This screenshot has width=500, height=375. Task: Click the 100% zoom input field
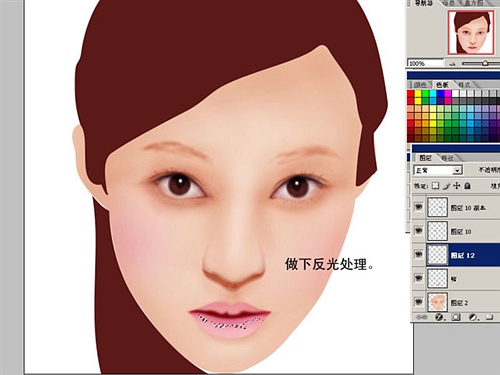tap(426, 63)
